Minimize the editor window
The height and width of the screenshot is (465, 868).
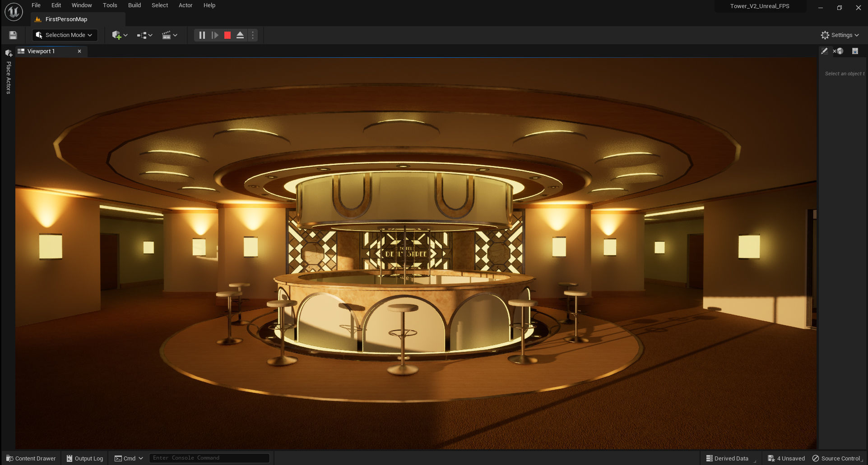coord(821,8)
